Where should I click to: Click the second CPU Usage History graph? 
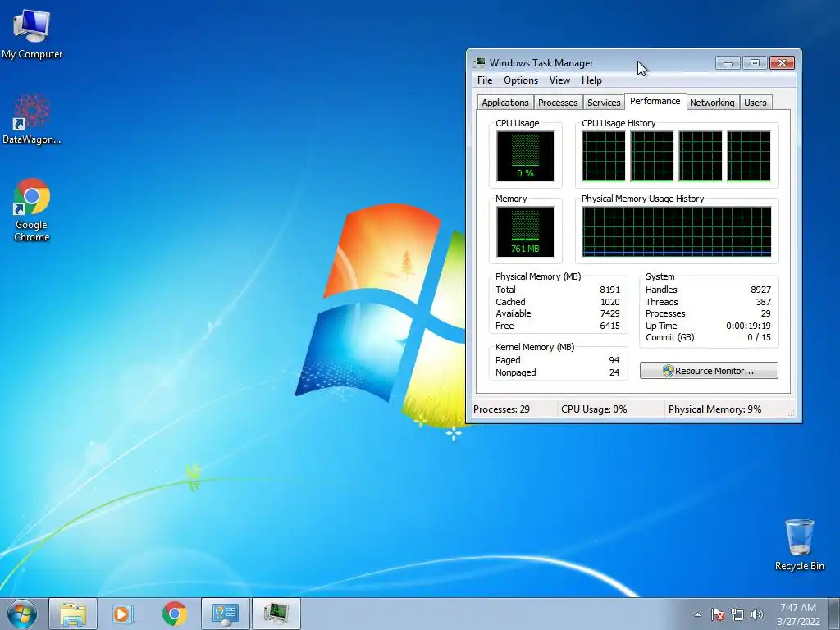coord(652,157)
